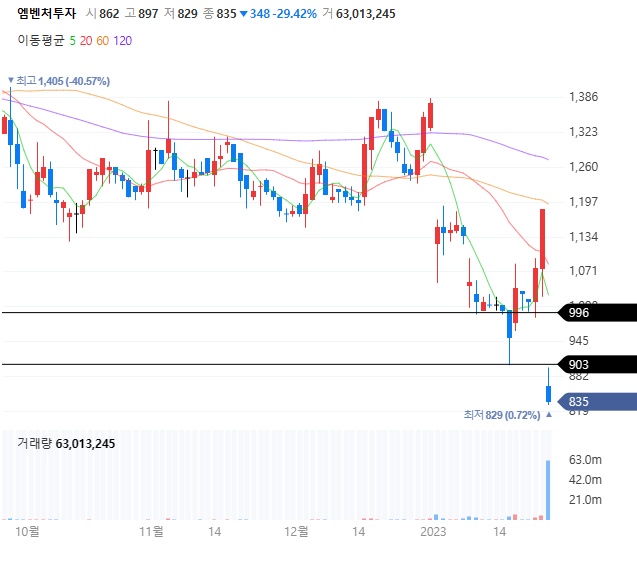Toggle the 60-day moving average
This screenshot has width=637, height=561.
coord(102,41)
